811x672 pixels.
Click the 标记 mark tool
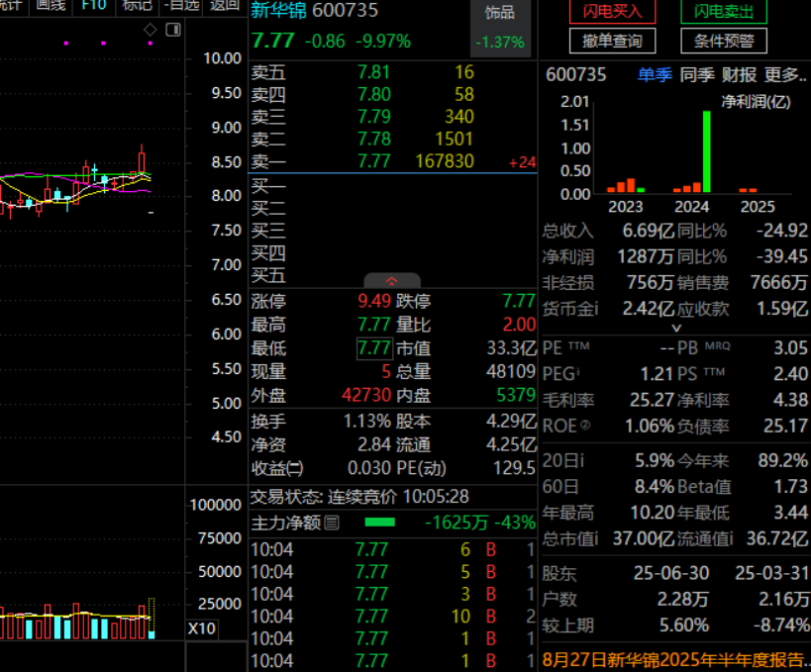(x=137, y=6)
